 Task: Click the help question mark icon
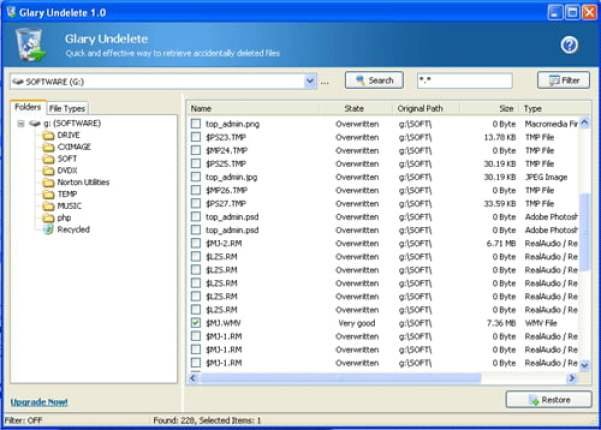click(x=569, y=45)
